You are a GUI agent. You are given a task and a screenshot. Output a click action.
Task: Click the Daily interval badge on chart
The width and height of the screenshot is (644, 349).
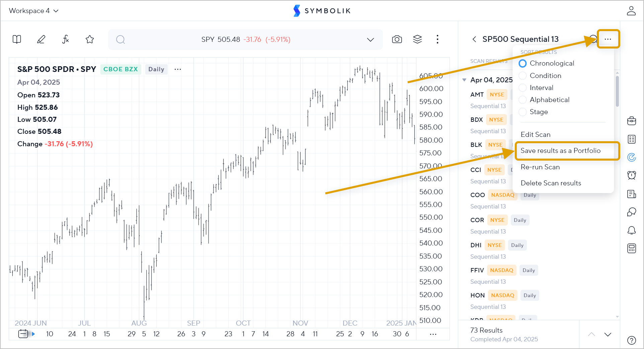pos(156,69)
